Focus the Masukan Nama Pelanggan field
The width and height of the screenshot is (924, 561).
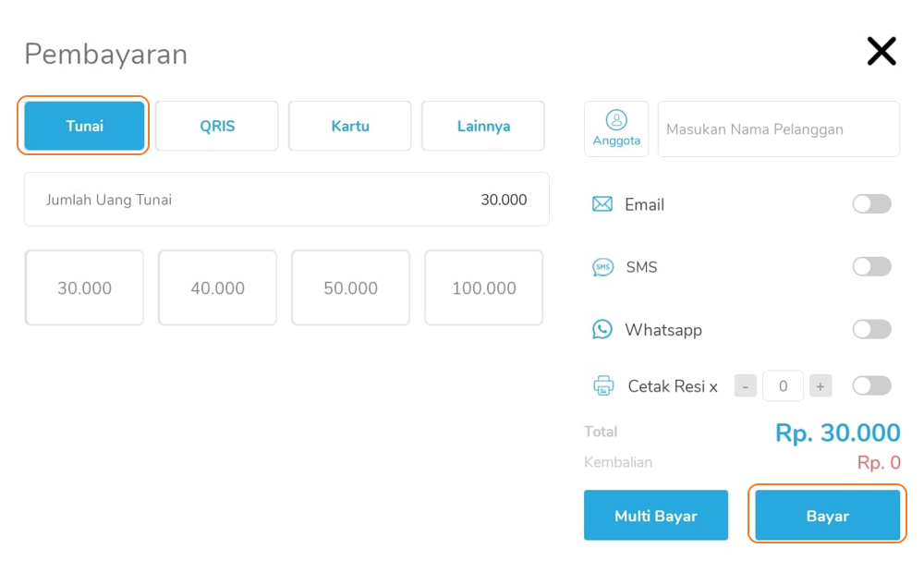click(778, 129)
